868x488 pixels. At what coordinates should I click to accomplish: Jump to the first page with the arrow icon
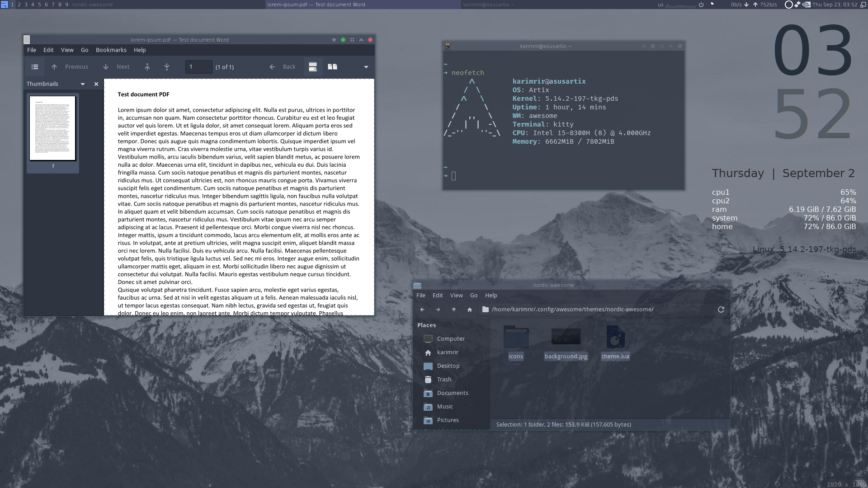pyautogui.click(x=147, y=67)
